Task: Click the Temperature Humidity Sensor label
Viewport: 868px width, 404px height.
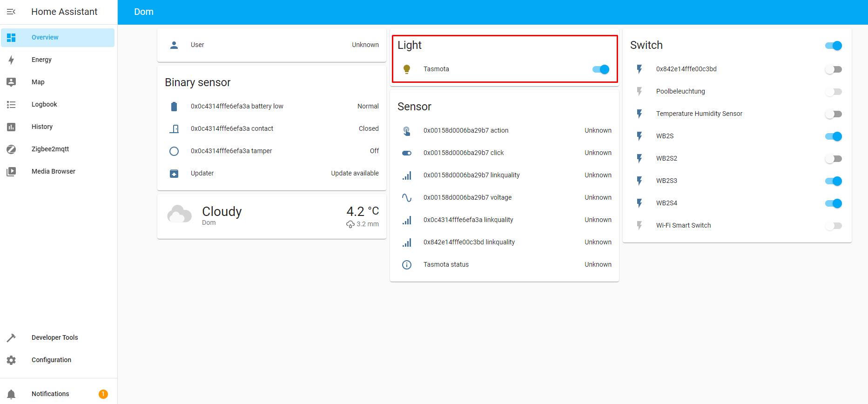Action: (699, 114)
